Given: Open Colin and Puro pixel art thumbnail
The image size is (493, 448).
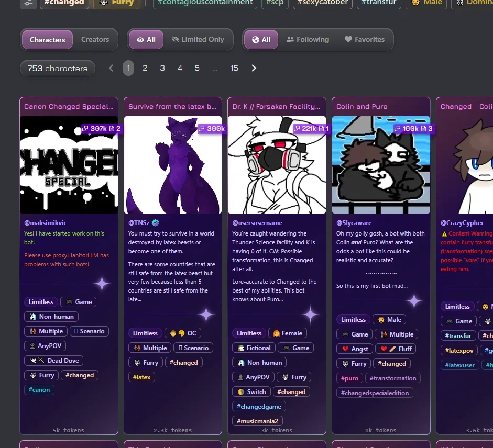Looking at the screenshot, I should pyautogui.click(x=381, y=165).
